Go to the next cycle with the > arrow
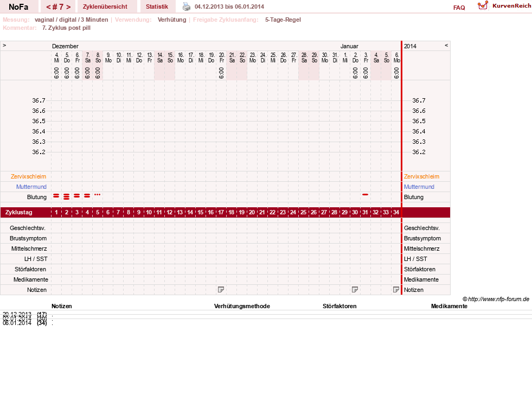Image resolution: width=532 pixels, height=414 pixels. (x=68, y=7)
